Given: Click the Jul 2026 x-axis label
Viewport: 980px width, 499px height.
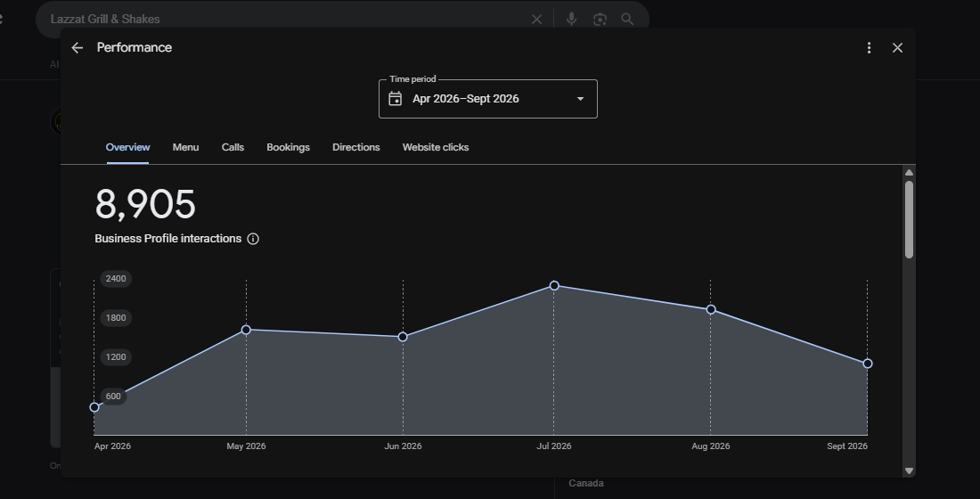Looking at the screenshot, I should pos(554,446).
